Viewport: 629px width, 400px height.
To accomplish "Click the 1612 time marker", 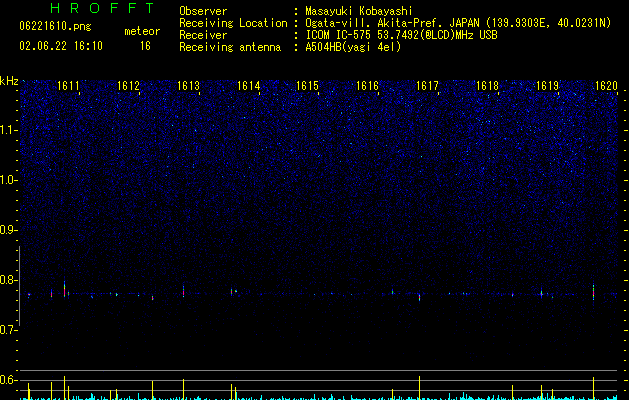I will coord(128,86).
